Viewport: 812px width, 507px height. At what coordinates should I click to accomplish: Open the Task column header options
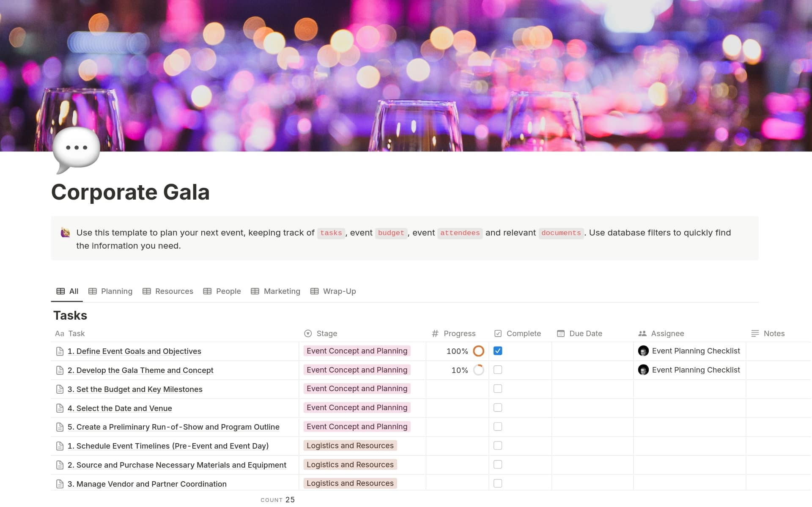(x=77, y=334)
